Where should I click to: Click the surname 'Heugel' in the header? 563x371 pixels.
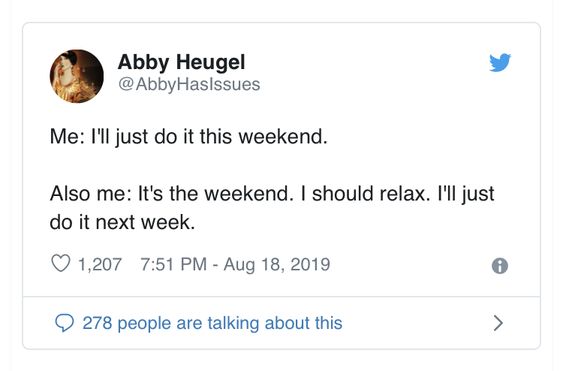pyautogui.click(x=211, y=62)
